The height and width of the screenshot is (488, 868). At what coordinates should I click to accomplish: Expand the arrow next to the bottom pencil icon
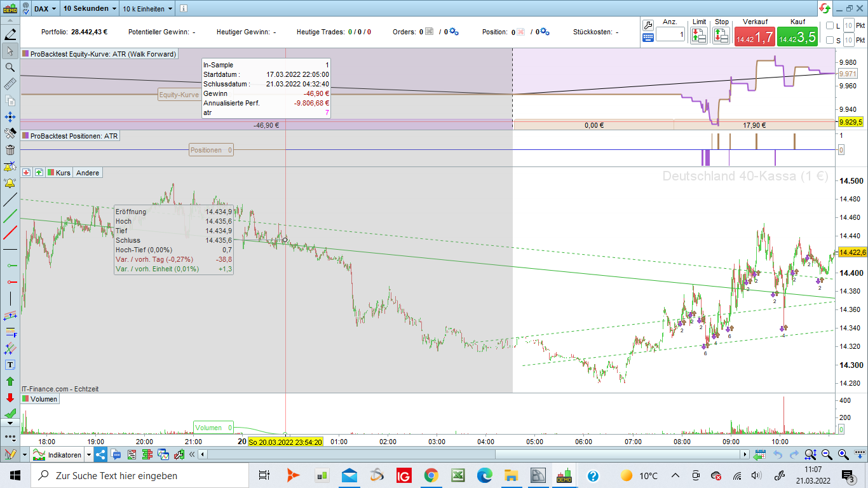coord(25,455)
